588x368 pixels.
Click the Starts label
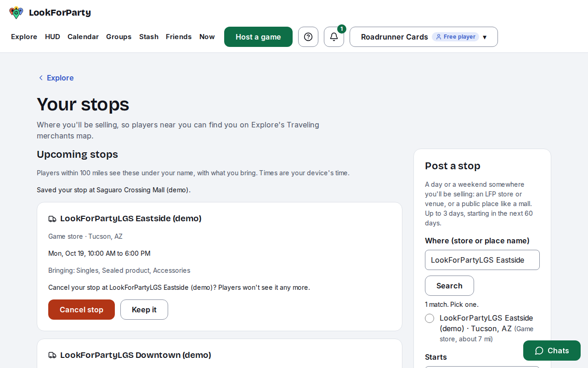pos(436,357)
